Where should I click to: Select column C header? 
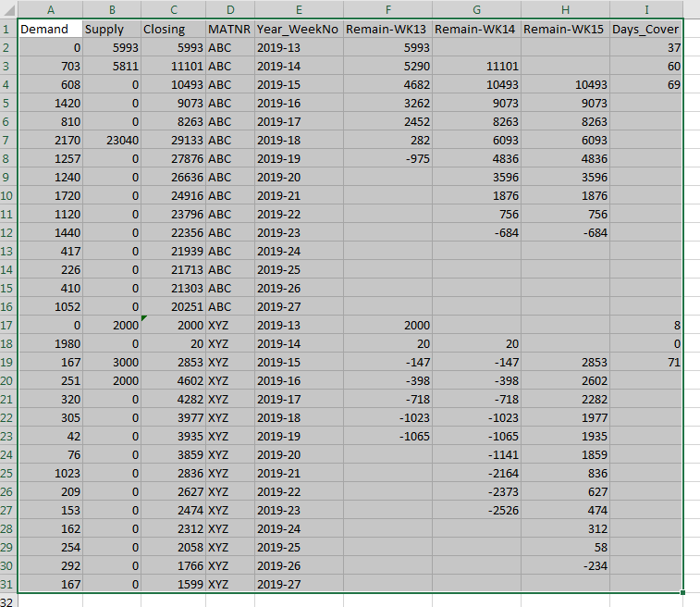click(173, 9)
